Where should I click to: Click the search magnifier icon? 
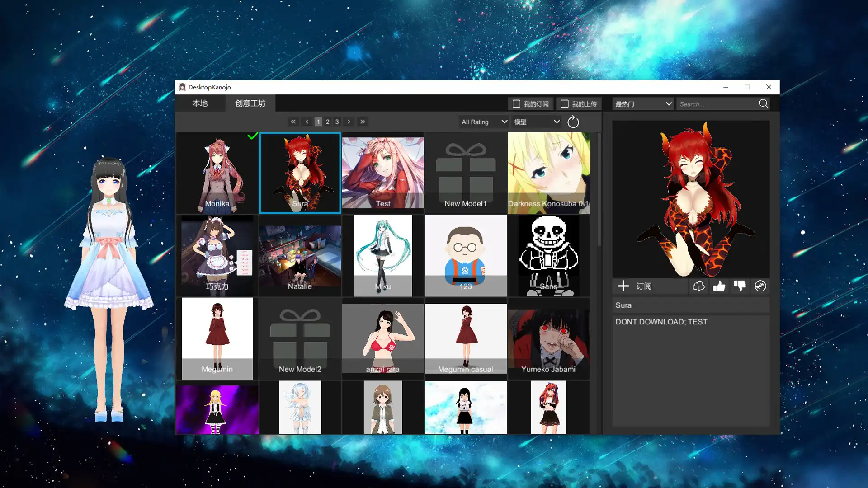tap(763, 103)
